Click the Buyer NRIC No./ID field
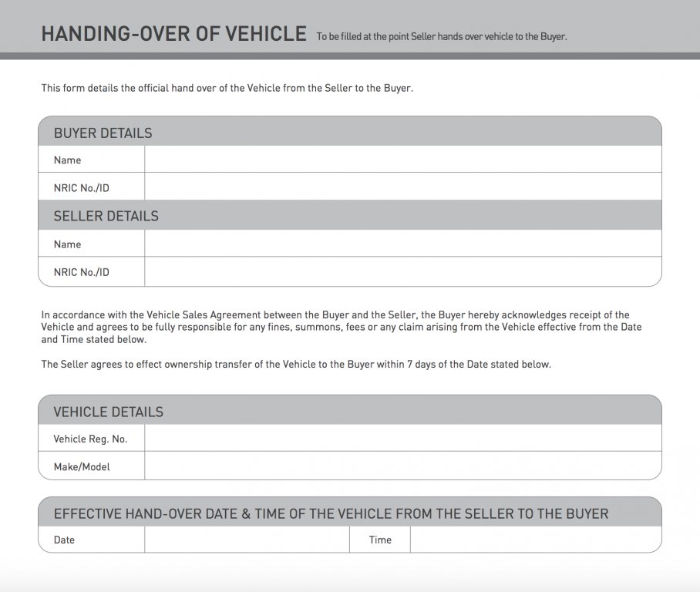The width and height of the screenshot is (700, 592). tap(402, 187)
